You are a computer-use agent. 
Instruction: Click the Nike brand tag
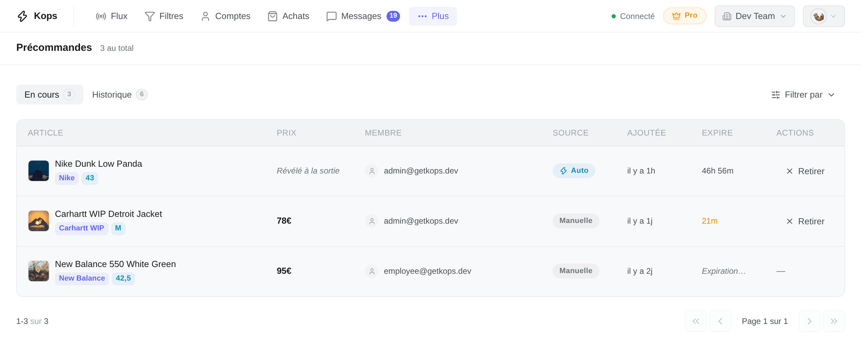[x=67, y=178]
